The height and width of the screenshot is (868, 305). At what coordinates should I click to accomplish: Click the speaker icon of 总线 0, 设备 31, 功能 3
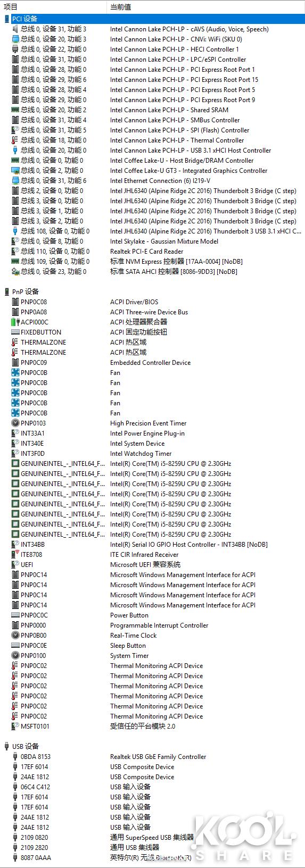(x=15, y=29)
